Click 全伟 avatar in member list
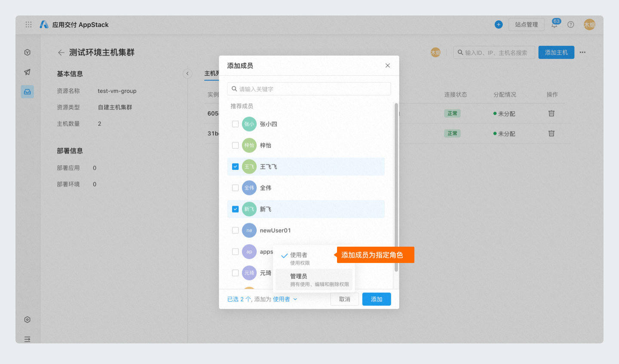619x364 pixels. pyautogui.click(x=249, y=188)
